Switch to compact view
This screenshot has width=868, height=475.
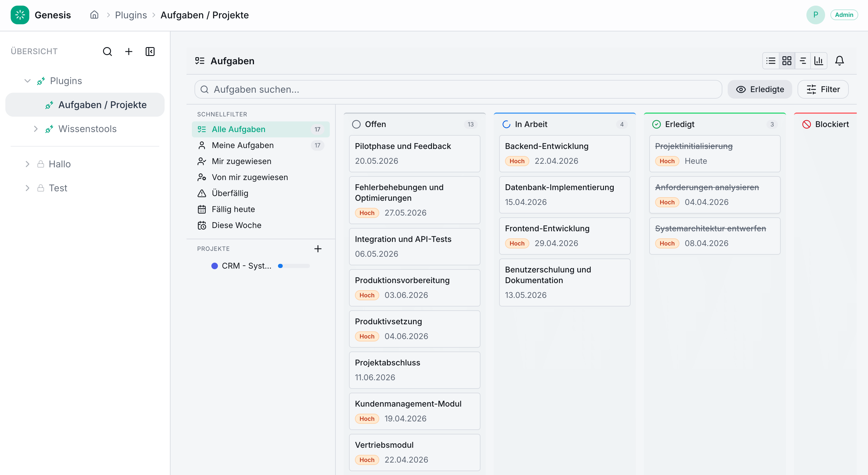tap(803, 61)
